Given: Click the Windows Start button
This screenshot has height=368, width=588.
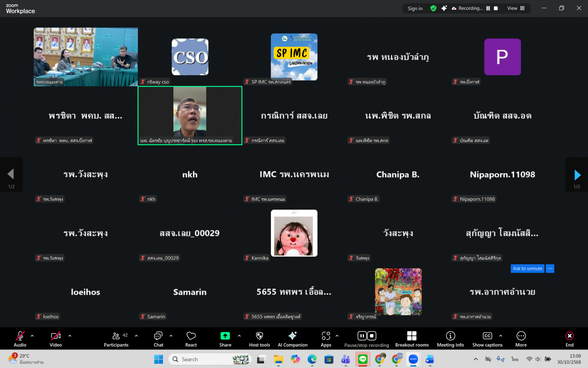Looking at the screenshot, I should coord(158,359).
